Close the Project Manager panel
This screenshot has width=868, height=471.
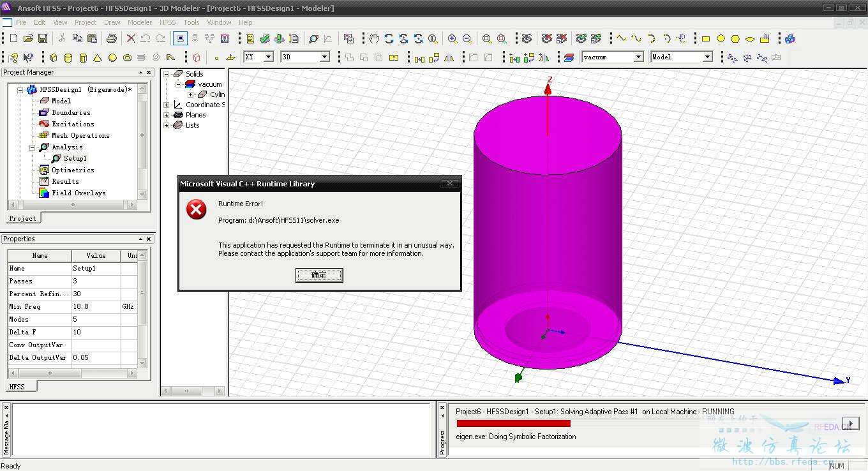pos(149,73)
